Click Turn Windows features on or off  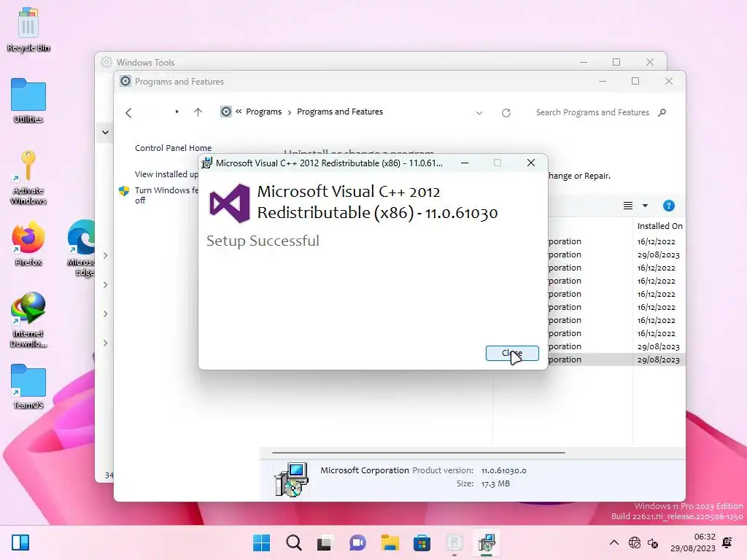(167, 195)
